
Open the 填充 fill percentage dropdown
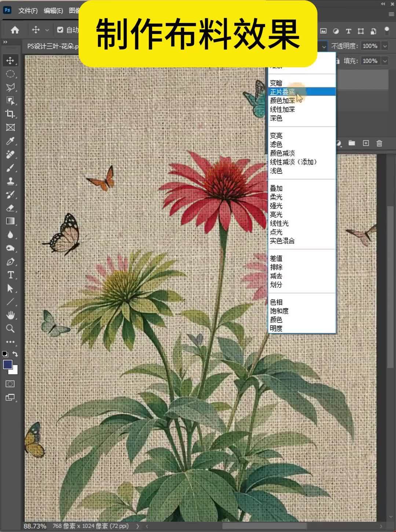pyautogui.click(x=384, y=61)
